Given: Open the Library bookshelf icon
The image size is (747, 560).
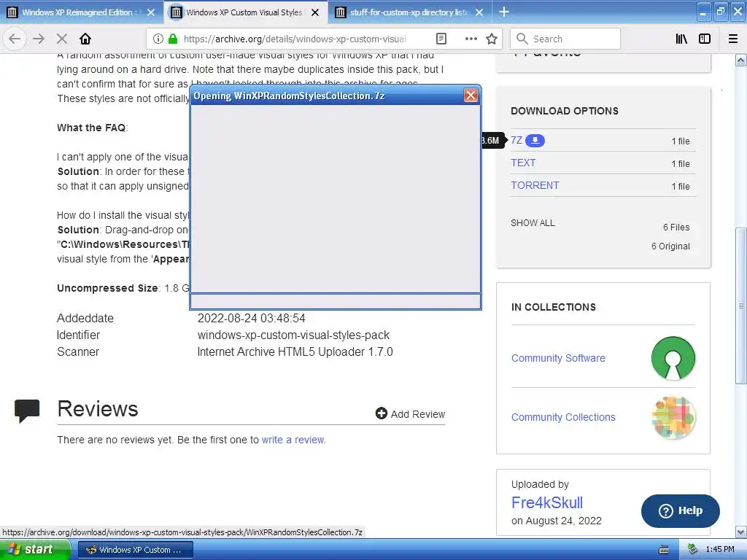Looking at the screenshot, I should [x=681, y=39].
